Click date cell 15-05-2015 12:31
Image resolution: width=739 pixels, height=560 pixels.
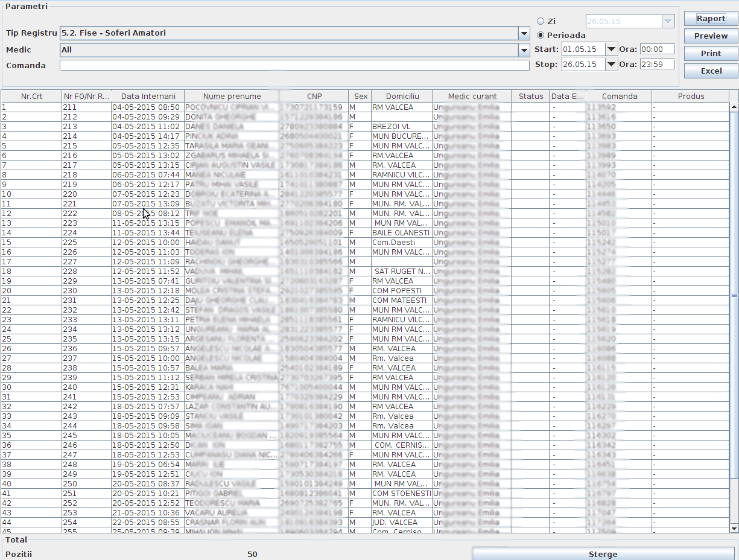[148, 387]
